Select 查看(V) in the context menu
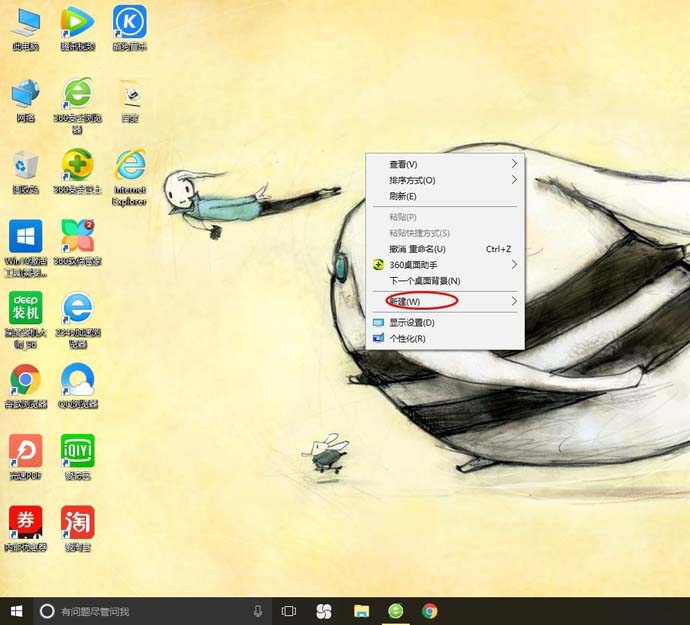Image resolution: width=690 pixels, height=625 pixels. 445,164
